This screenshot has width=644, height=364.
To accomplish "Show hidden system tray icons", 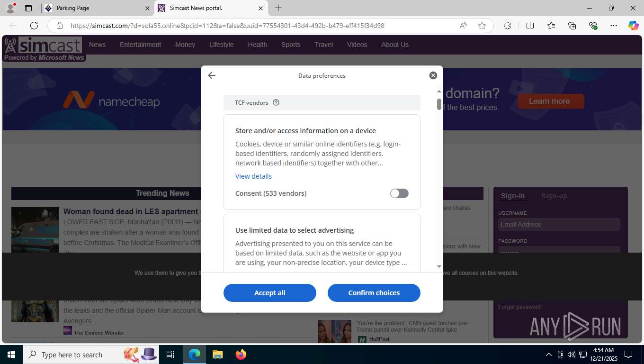I will pyautogui.click(x=549, y=355).
